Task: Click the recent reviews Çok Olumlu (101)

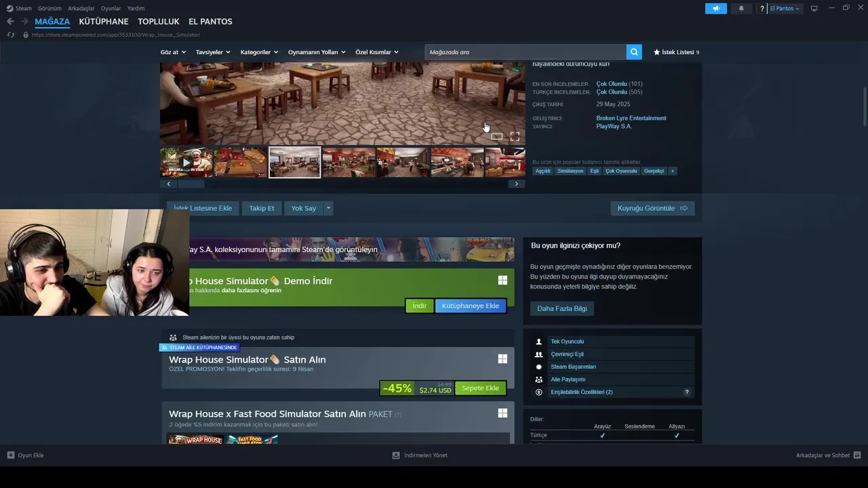Action: (x=619, y=84)
